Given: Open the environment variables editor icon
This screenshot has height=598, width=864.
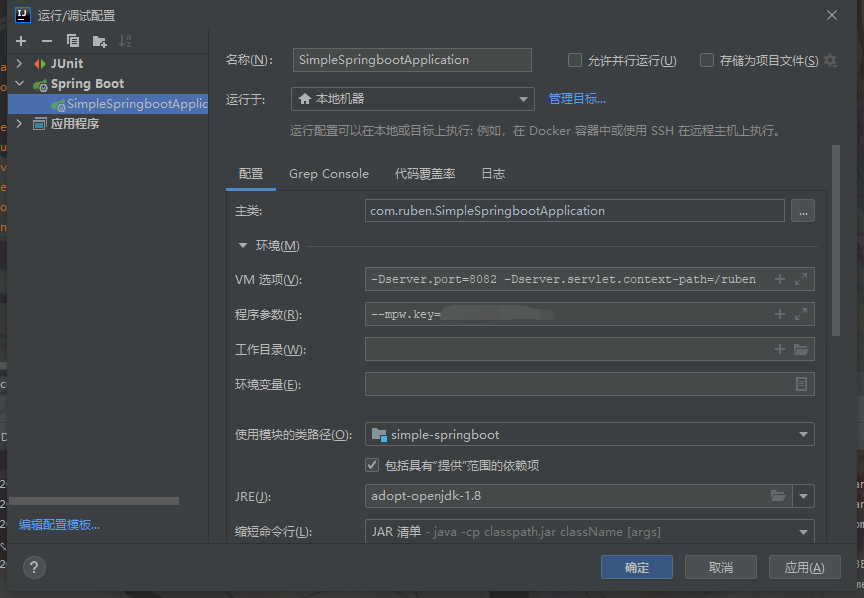Looking at the screenshot, I should click(x=801, y=385).
